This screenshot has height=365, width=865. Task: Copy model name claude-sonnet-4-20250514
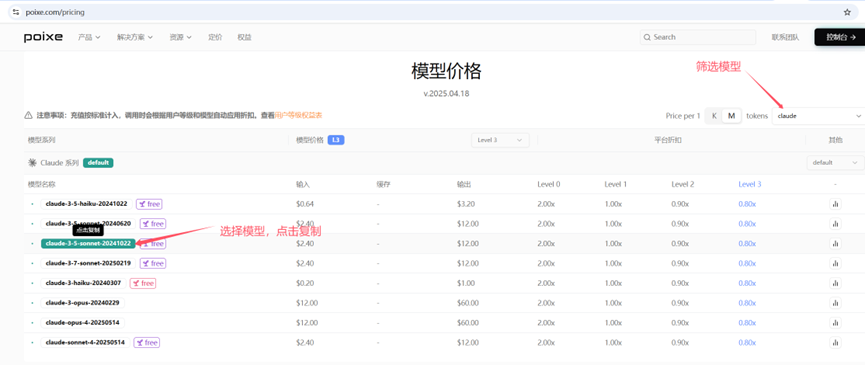[85, 343]
